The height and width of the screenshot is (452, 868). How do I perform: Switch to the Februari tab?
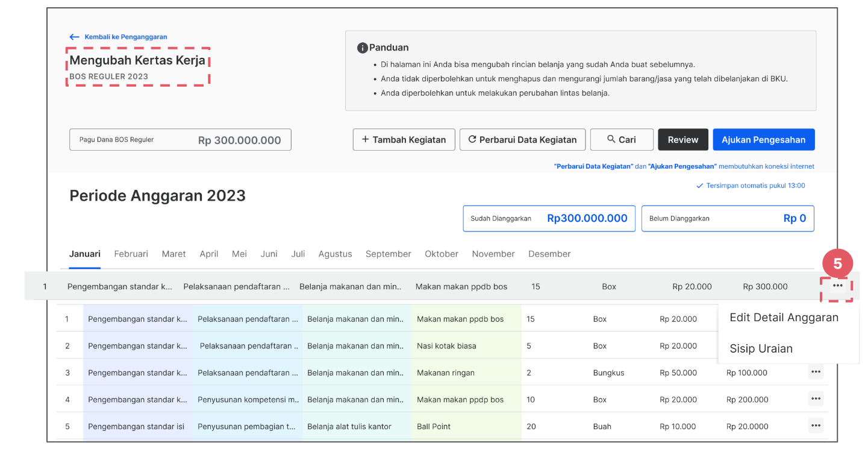tap(131, 254)
